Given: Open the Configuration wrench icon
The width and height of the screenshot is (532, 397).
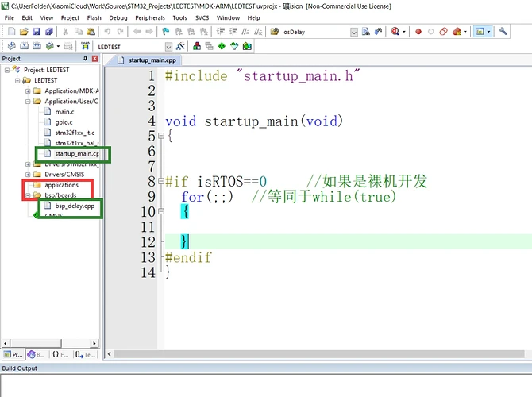Looking at the screenshot, I should coord(505,32).
